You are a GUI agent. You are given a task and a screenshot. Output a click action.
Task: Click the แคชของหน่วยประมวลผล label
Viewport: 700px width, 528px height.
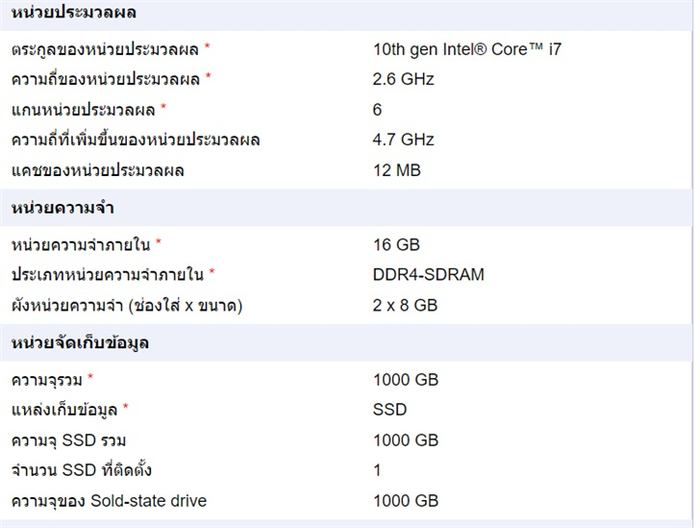tap(98, 170)
